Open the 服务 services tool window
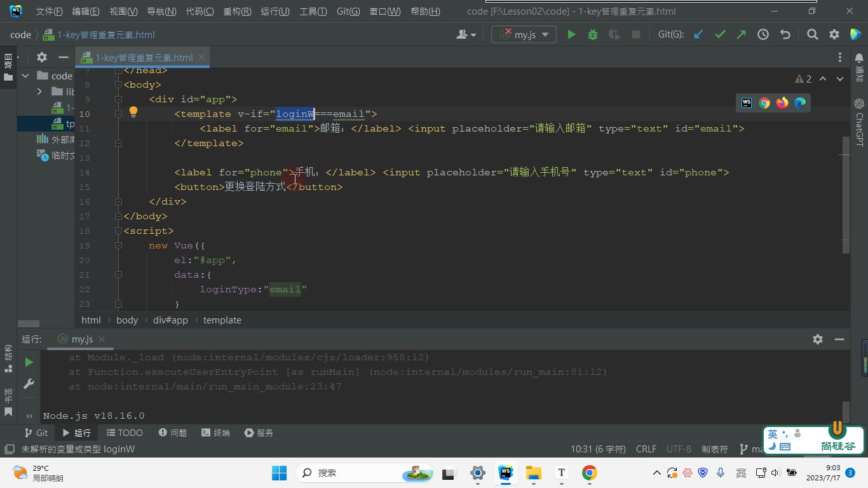Image resolution: width=868 pixels, height=488 pixels. tap(258, 433)
